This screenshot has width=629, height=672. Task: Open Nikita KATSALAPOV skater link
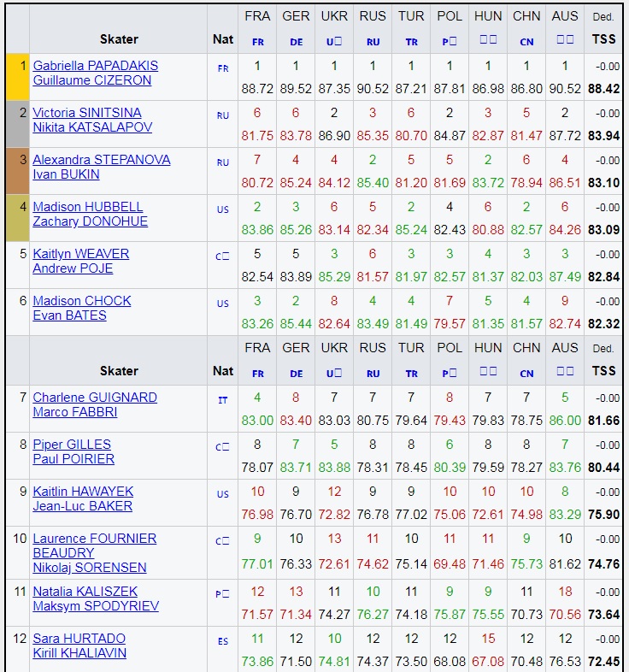tap(92, 127)
